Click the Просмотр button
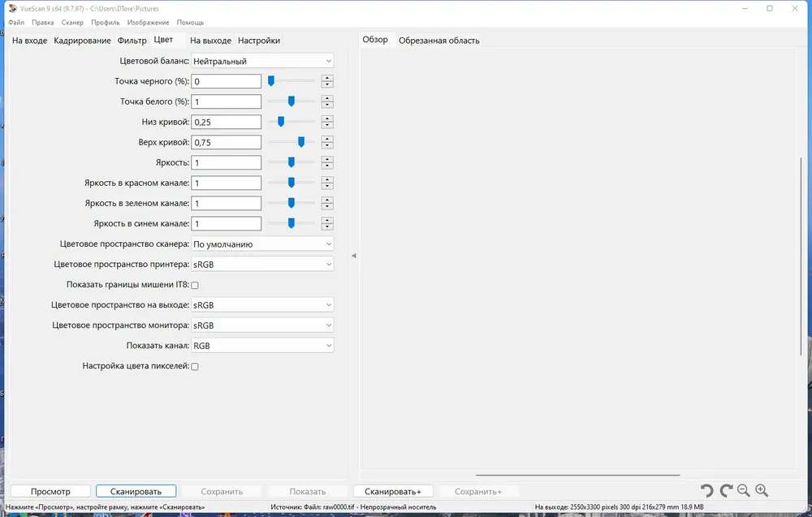This screenshot has width=812, height=517. (50, 491)
